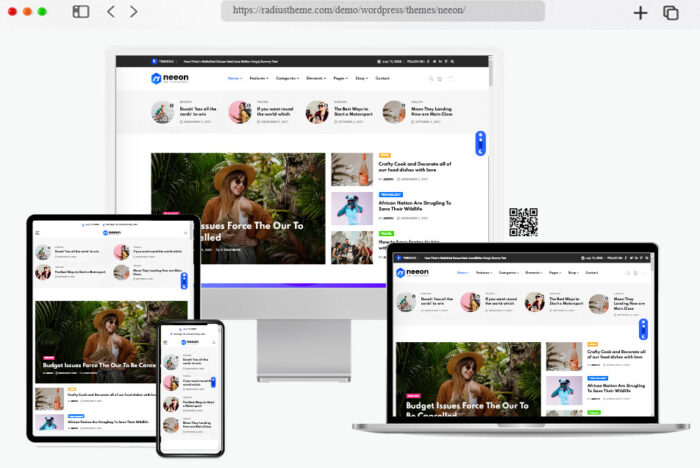This screenshot has width=700, height=468.
Task: Open the cart icon in the monitor's header
Action: (x=440, y=79)
